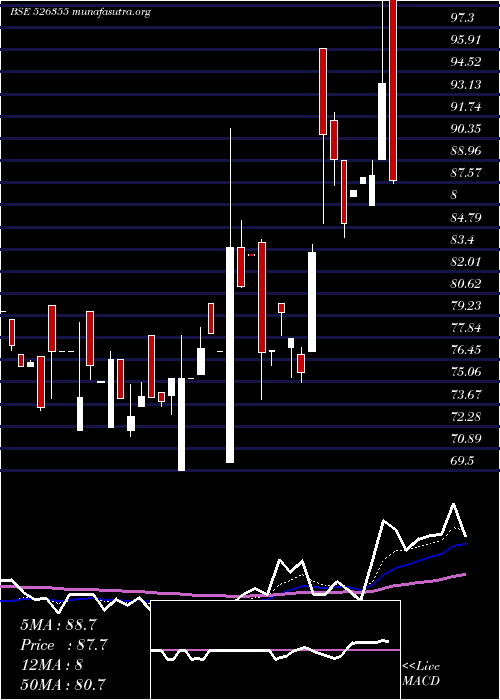Click the 93.13 price axis label
The width and height of the screenshot is (500, 700).
(x=466, y=84)
